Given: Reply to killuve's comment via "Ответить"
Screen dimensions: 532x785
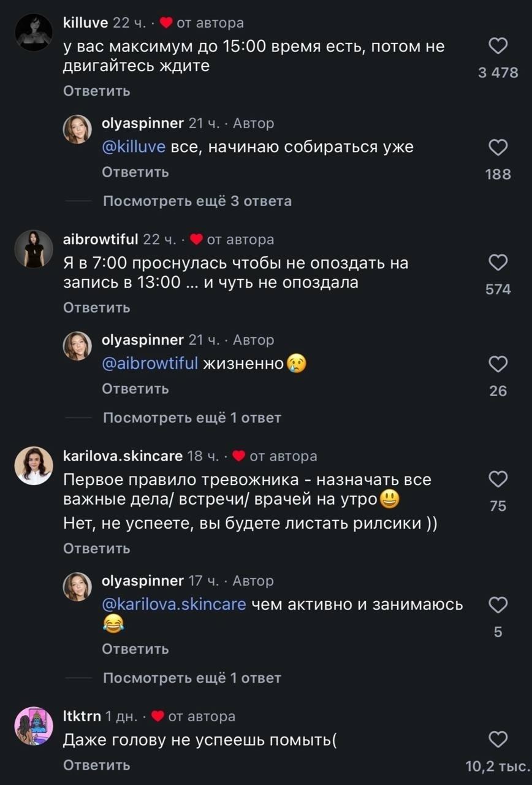Looking at the screenshot, I should click(x=97, y=91).
